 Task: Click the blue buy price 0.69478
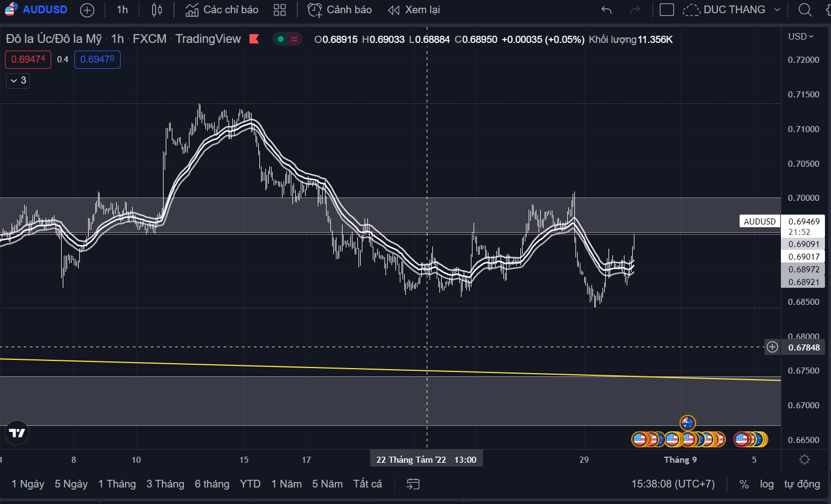point(97,59)
